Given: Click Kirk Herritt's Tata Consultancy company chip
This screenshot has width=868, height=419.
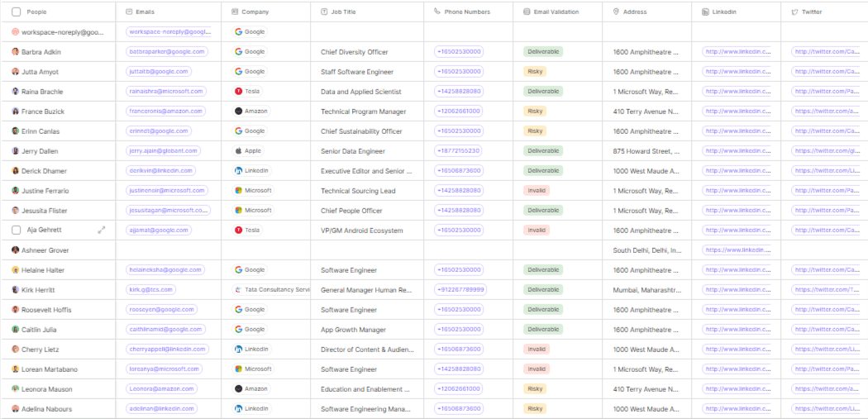Looking at the screenshot, I should click(271, 290).
